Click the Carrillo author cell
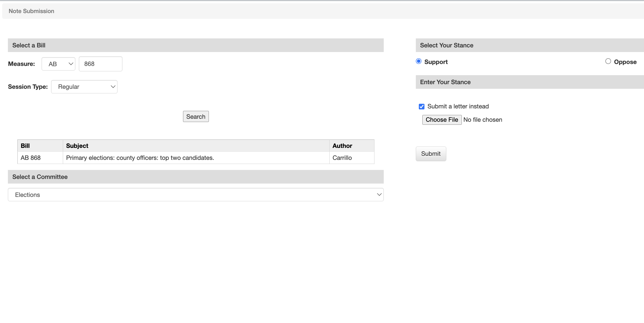Viewport: 644px width, 323px height. pyautogui.click(x=342, y=158)
